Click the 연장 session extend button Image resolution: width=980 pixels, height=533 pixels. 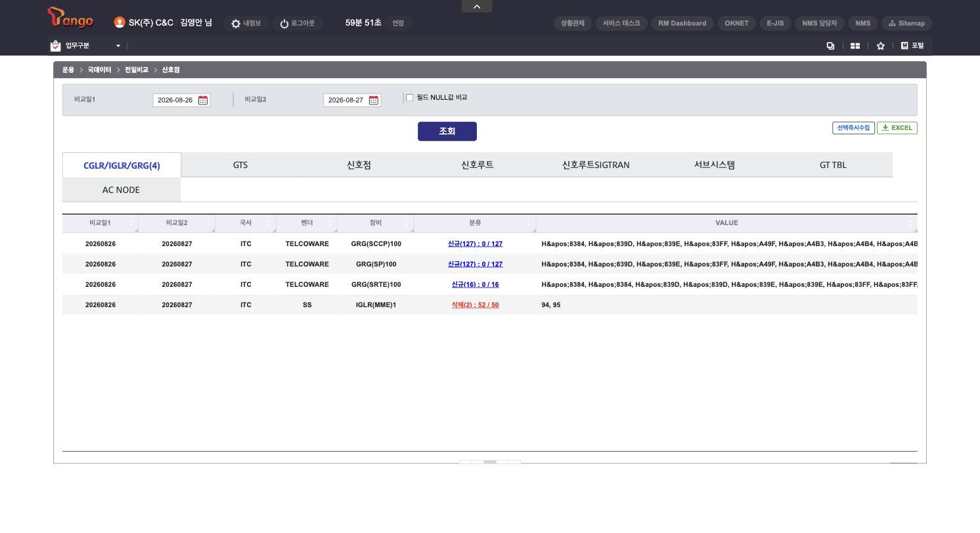398,23
